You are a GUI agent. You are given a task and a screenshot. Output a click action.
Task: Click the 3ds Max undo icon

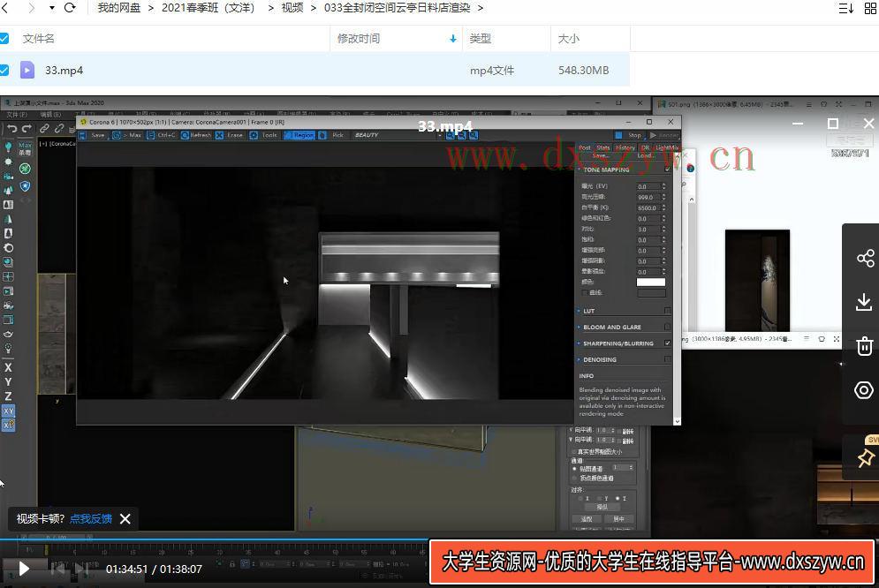point(11,129)
